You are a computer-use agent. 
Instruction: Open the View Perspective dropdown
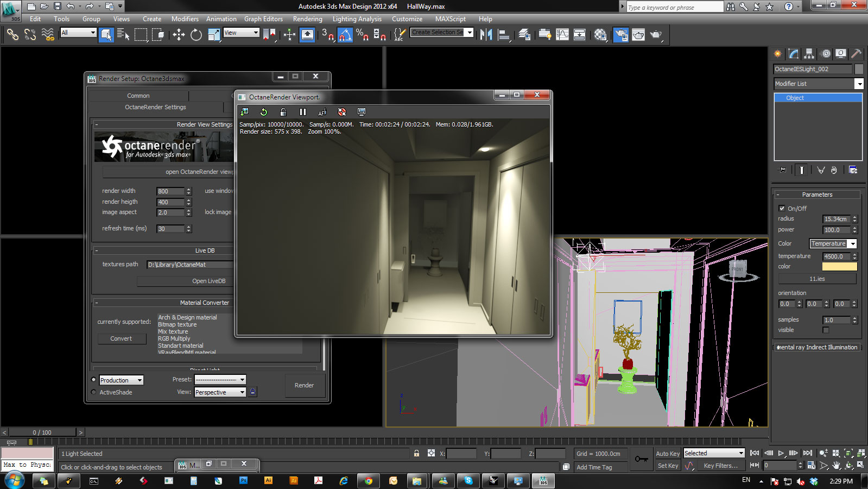(x=220, y=392)
